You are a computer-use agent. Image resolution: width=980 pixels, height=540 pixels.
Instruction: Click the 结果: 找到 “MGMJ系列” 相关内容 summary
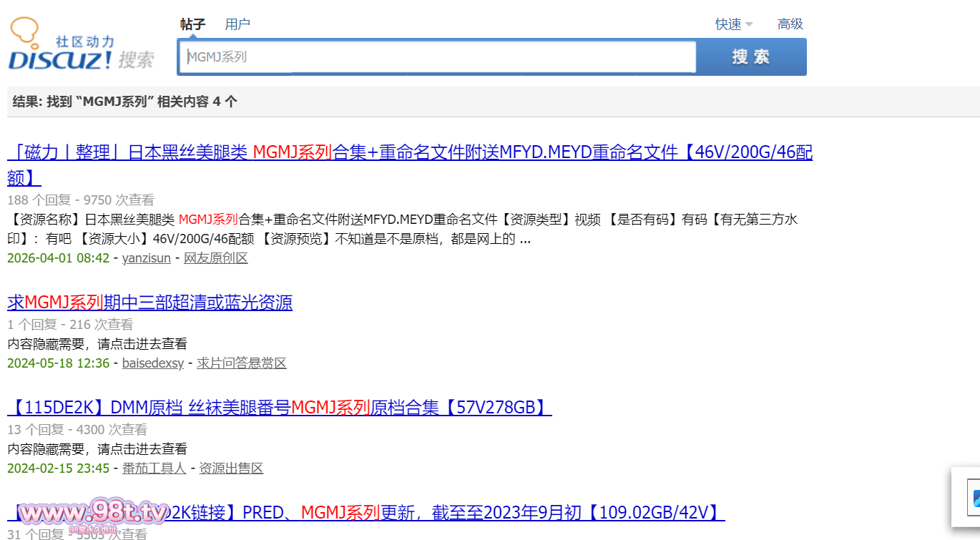pyautogui.click(x=125, y=102)
